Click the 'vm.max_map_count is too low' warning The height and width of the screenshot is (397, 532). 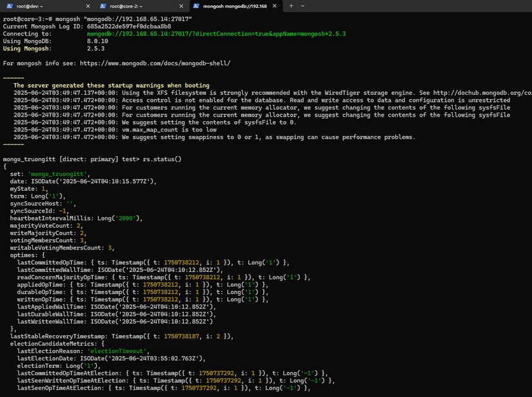point(115,130)
